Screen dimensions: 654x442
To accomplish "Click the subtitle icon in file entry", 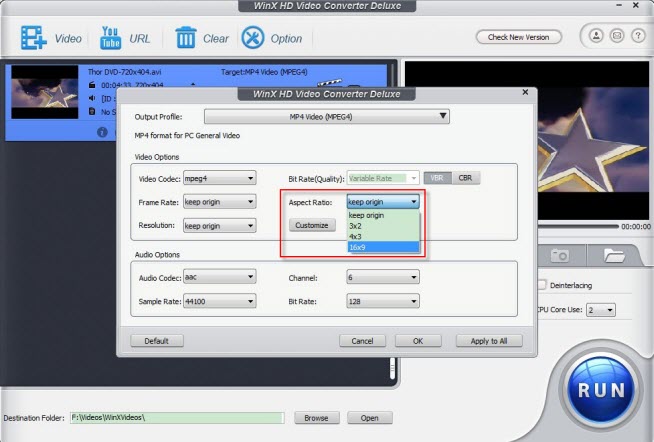I will (92, 111).
